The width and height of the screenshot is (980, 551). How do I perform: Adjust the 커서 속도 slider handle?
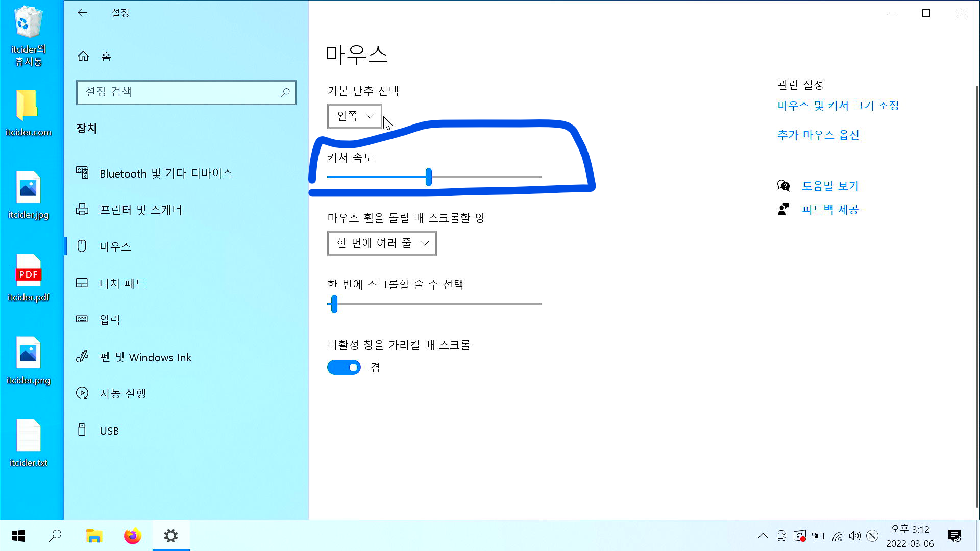429,177
